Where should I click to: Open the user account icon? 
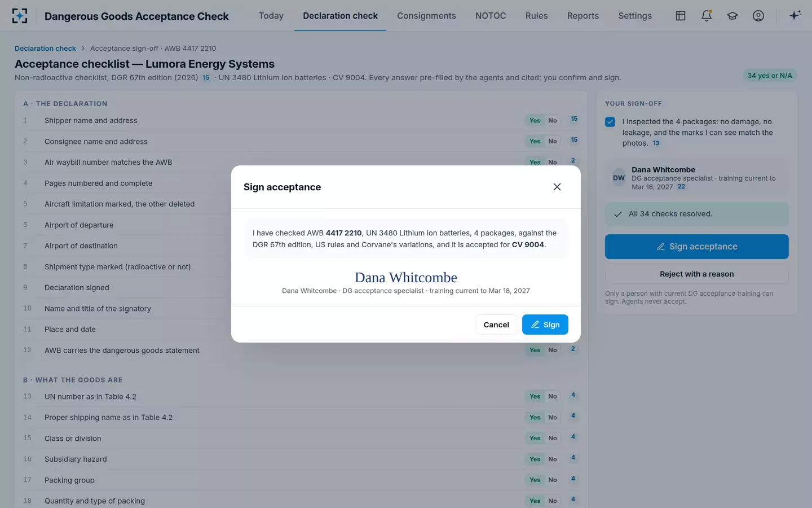758,16
